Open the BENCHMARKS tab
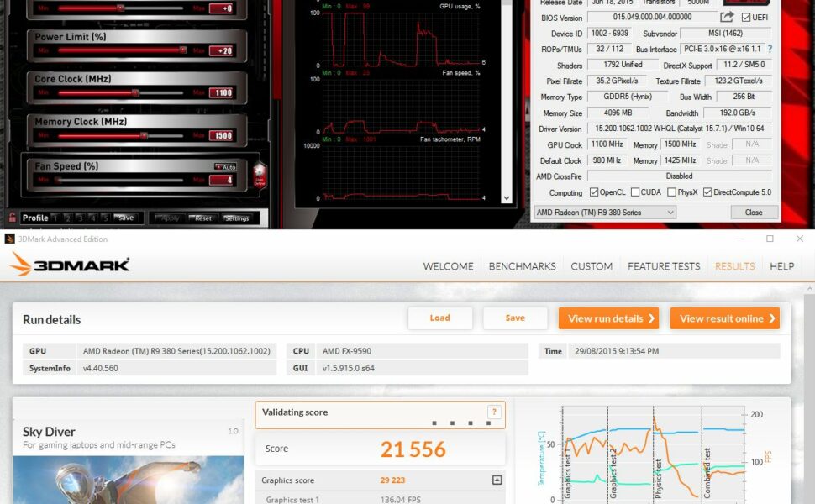815x504 pixels. click(522, 266)
